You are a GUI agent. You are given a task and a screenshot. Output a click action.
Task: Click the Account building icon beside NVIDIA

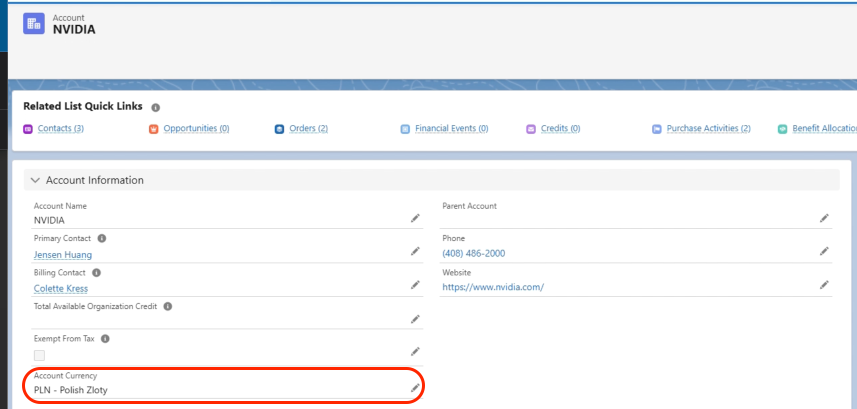[x=33, y=24]
